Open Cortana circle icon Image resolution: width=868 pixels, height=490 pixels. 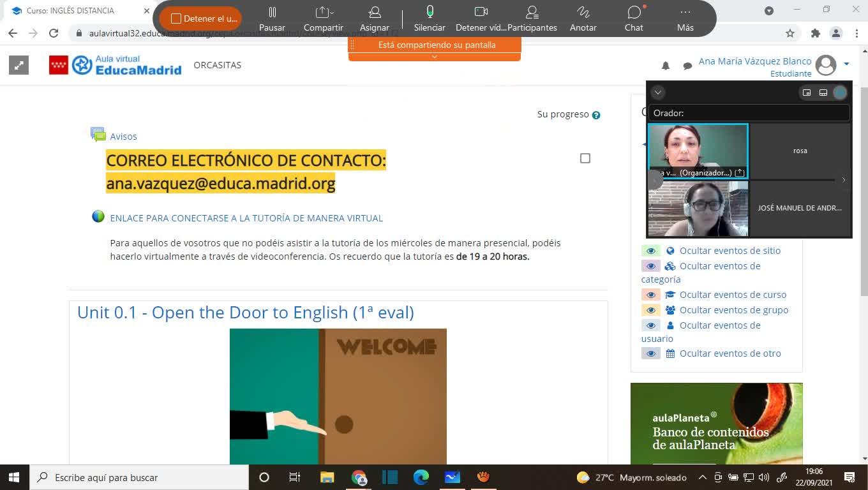tap(264, 477)
